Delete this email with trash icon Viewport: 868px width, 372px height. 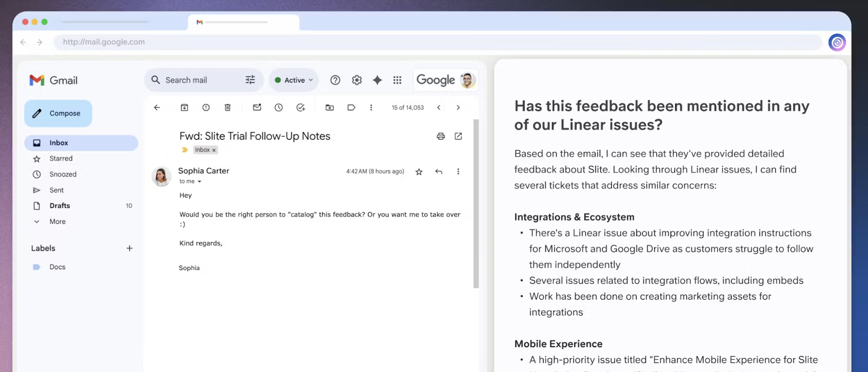coord(227,107)
